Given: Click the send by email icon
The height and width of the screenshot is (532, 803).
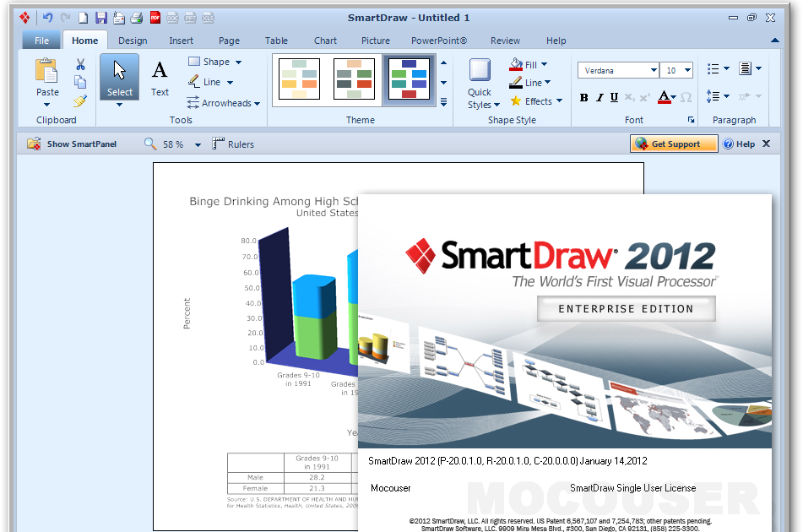Looking at the screenshot, I should (119, 18).
